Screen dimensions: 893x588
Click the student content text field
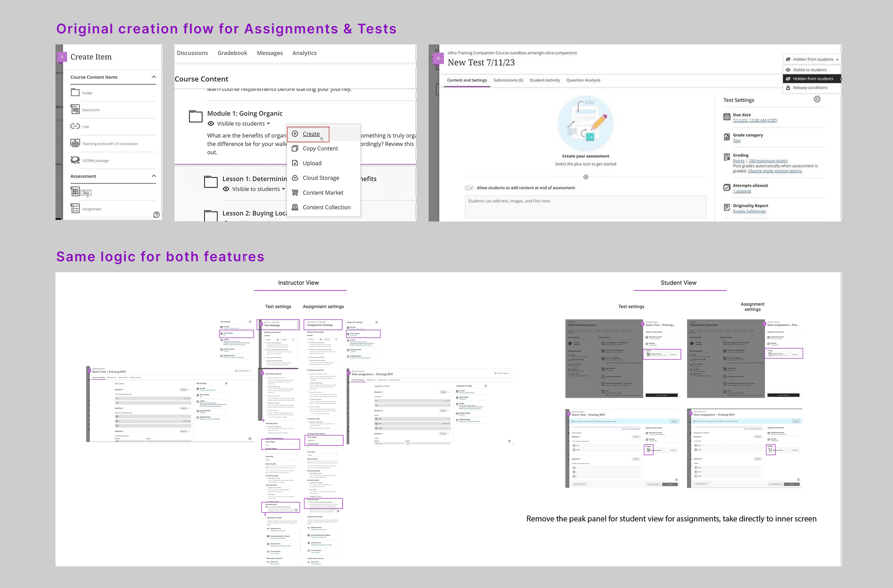[x=585, y=206]
